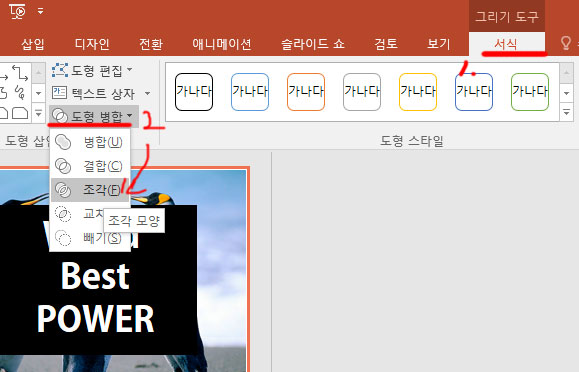This screenshot has height=372, width=579.
Task: Select 조각(F) merge option
Action: pos(90,190)
